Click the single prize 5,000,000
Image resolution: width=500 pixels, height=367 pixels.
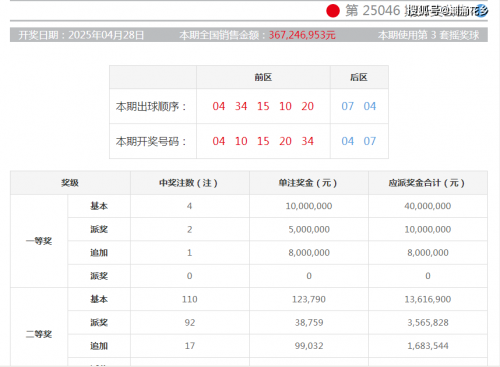[309, 229]
